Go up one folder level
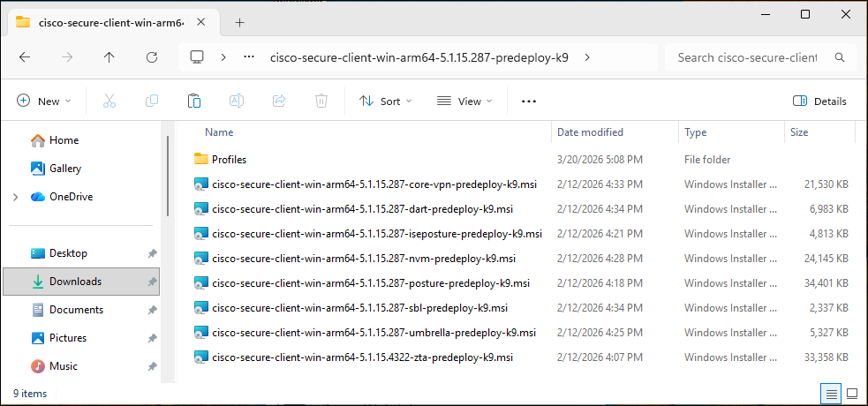The width and height of the screenshot is (868, 406). coord(109,57)
